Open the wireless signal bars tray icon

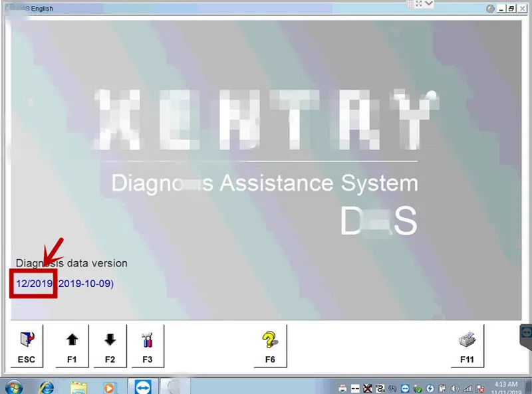tap(467, 389)
